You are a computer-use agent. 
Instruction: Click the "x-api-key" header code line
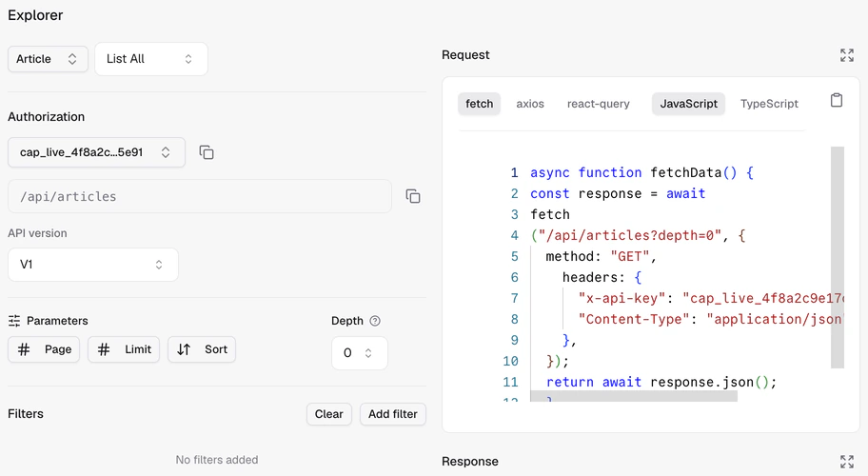(711, 298)
